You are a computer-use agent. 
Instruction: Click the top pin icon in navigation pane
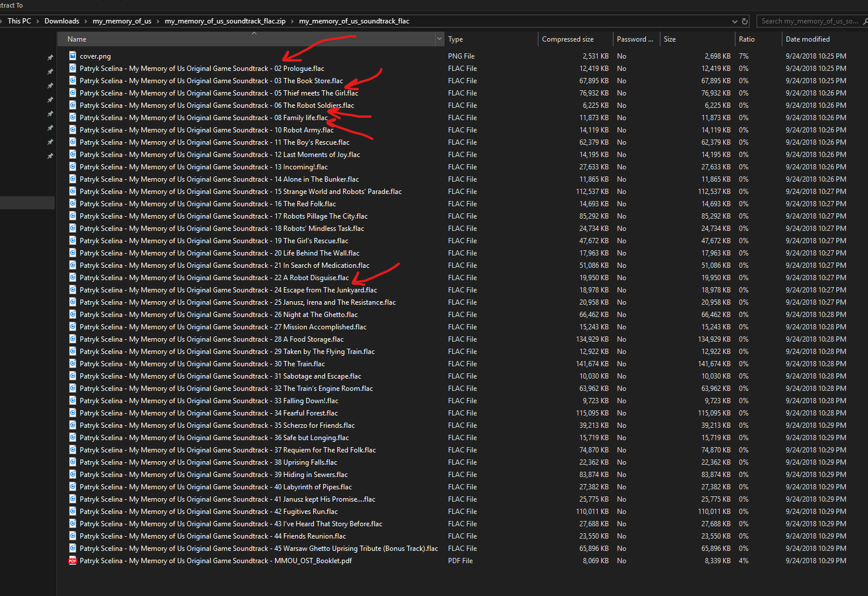click(x=50, y=57)
